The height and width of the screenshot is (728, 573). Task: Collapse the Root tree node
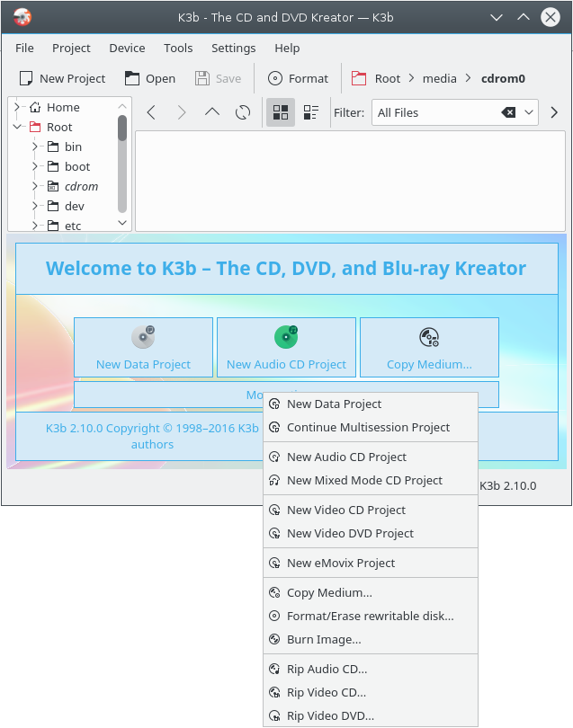tap(17, 128)
